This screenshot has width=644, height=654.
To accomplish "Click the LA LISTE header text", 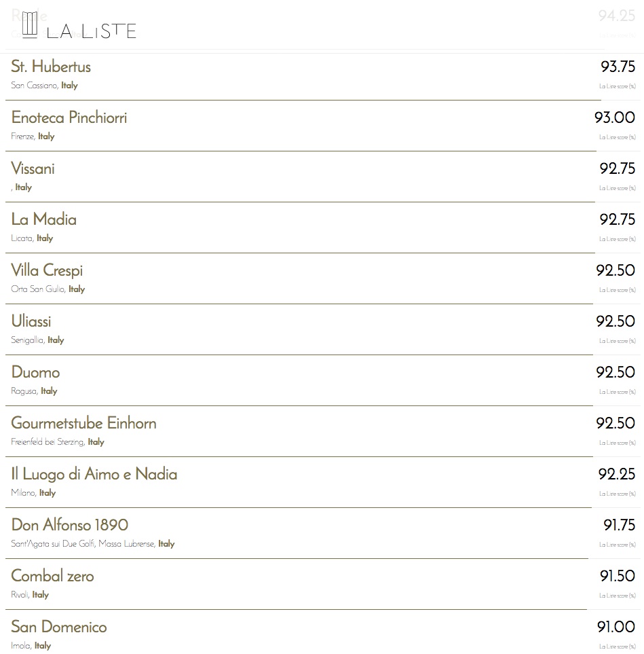I will tap(92, 31).
